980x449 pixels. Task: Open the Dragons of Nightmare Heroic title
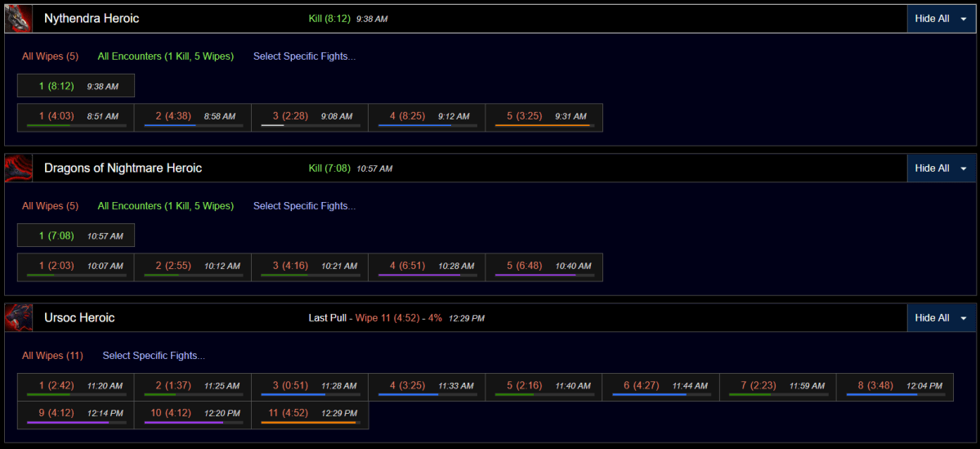123,168
